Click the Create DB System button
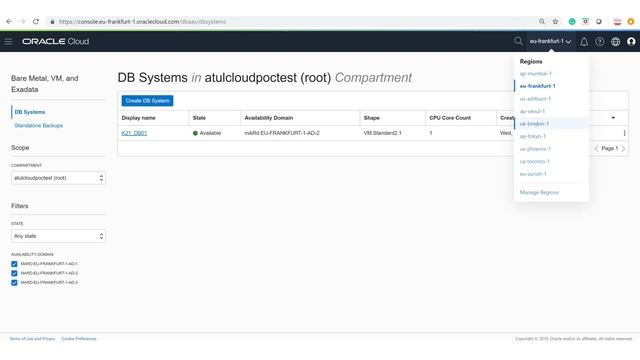The width and height of the screenshot is (640, 360). [x=147, y=101]
